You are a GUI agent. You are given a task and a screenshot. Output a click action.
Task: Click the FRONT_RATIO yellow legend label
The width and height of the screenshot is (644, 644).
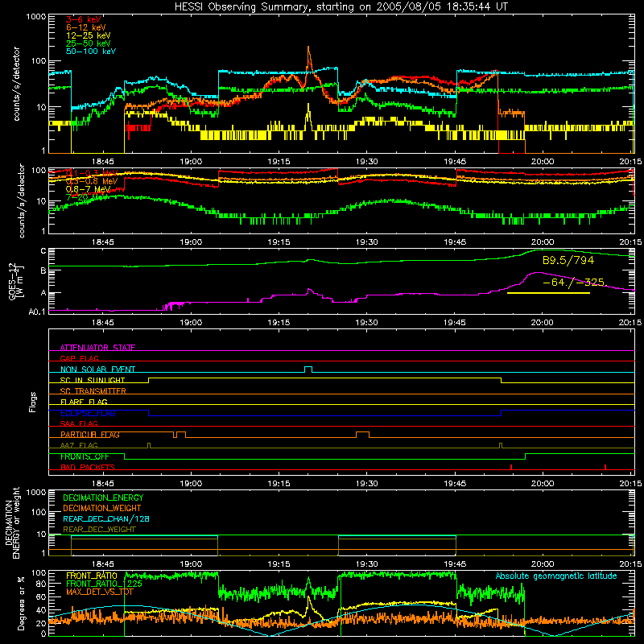pos(92,576)
